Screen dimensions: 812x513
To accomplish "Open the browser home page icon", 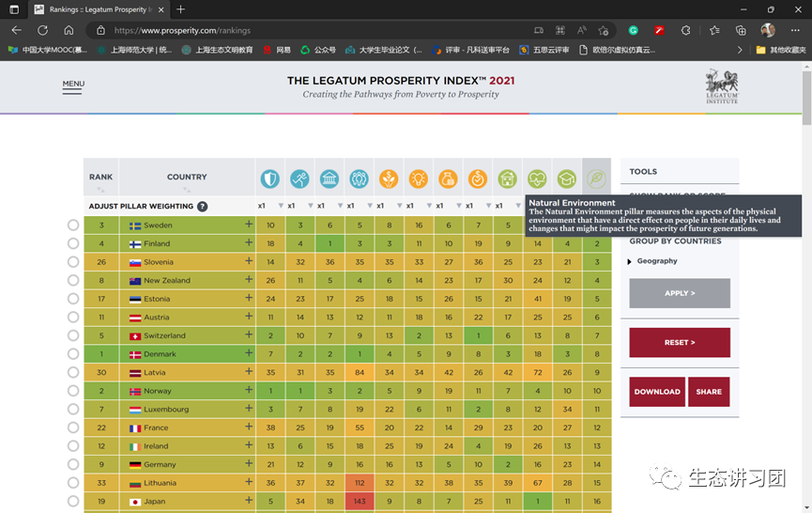I will [69, 31].
